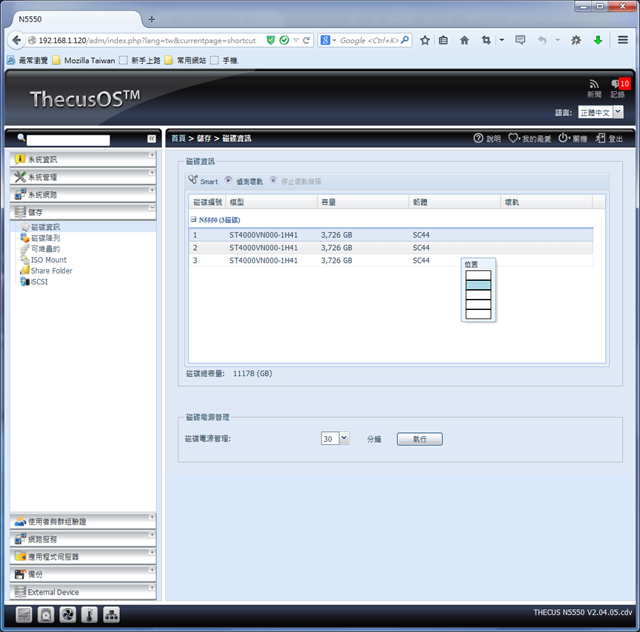
Task: Open the 新手上路 bookmark
Action: tap(140, 60)
